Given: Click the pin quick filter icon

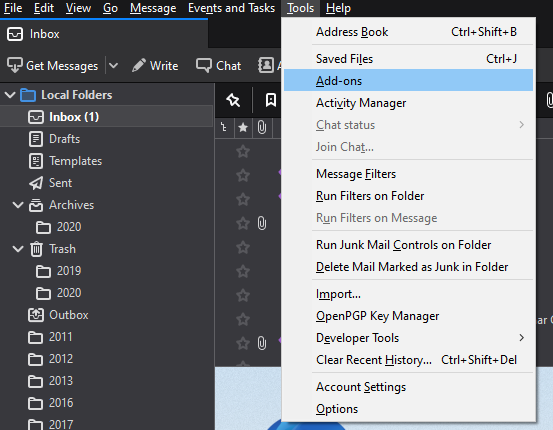Looking at the screenshot, I should 233,100.
